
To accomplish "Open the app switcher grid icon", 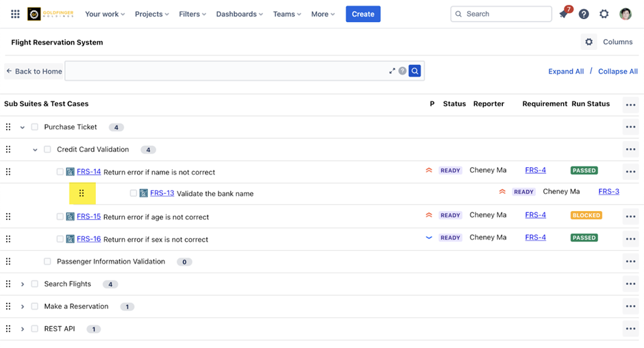I will (15, 14).
